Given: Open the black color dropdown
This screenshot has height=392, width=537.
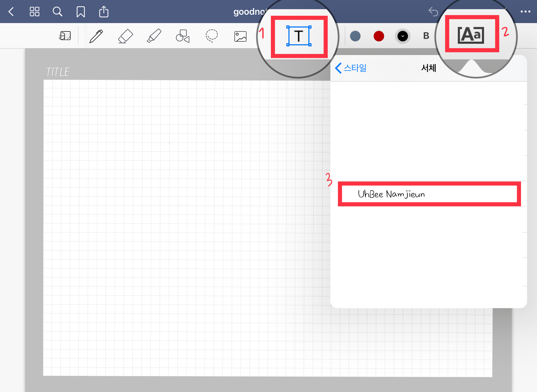Looking at the screenshot, I should tap(402, 36).
